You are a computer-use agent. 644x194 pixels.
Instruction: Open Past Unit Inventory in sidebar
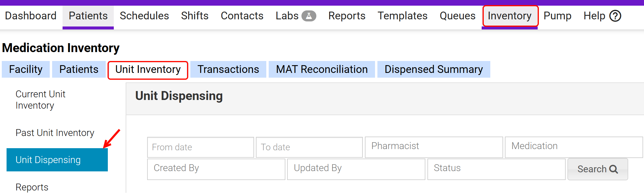tap(55, 133)
